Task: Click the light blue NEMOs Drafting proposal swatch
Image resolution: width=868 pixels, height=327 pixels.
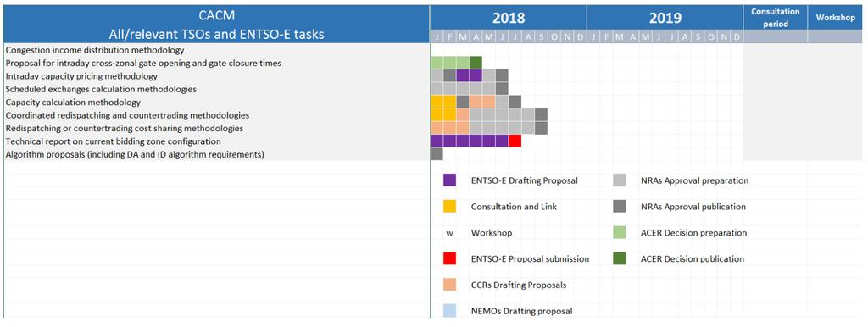Action: point(449,310)
